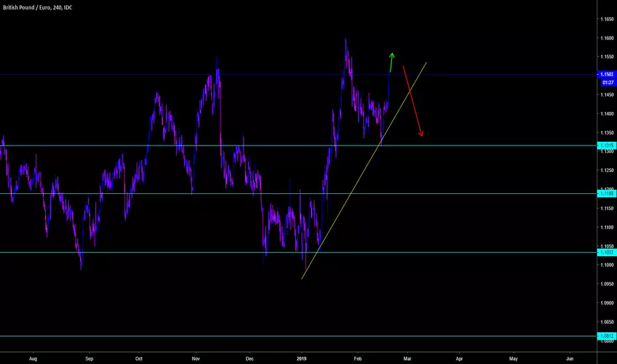Click 1.1450 on the price axis
The width and height of the screenshot is (617, 364).
click(x=607, y=95)
